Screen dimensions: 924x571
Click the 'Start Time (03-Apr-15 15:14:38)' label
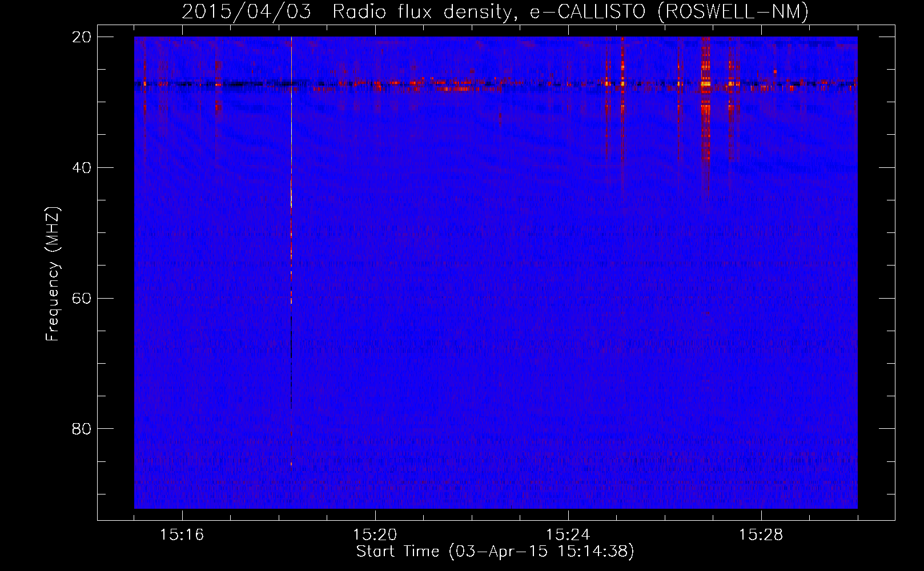[495, 552]
